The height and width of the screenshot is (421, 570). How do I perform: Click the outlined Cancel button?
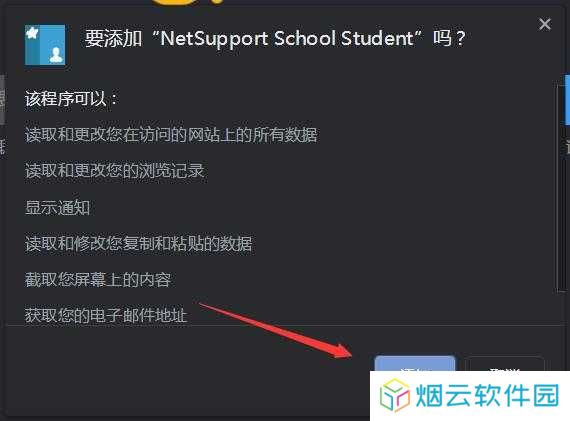tap(505, 364)
